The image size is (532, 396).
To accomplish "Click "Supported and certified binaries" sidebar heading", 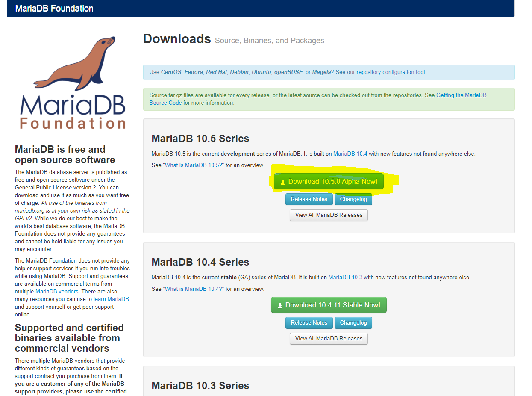I will tap(69, 338).
